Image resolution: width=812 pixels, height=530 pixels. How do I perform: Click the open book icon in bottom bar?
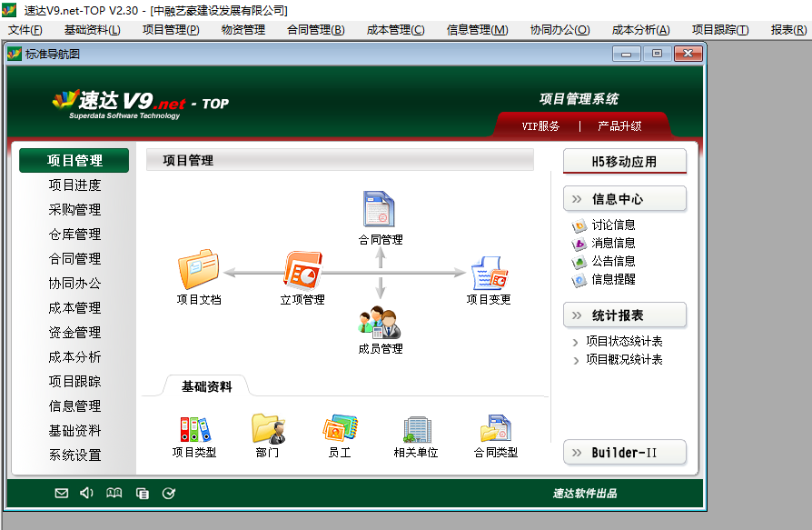pyautogui.click(x=114, y=494)
